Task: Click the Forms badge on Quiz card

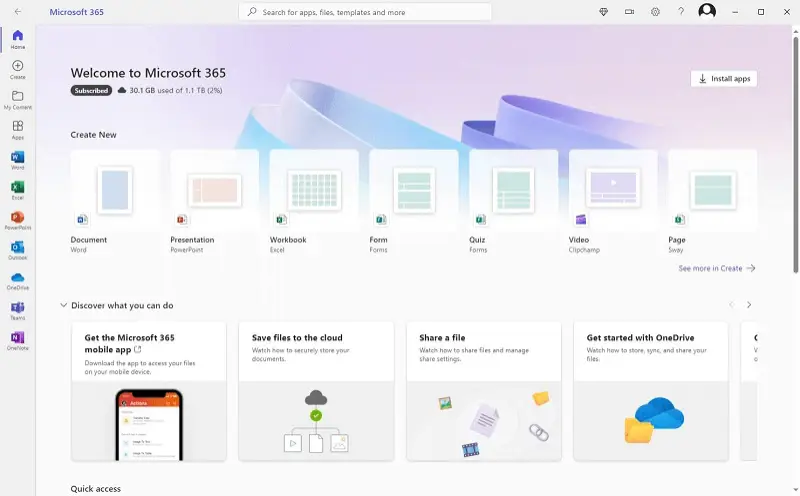Action: (x=481, y=219)
